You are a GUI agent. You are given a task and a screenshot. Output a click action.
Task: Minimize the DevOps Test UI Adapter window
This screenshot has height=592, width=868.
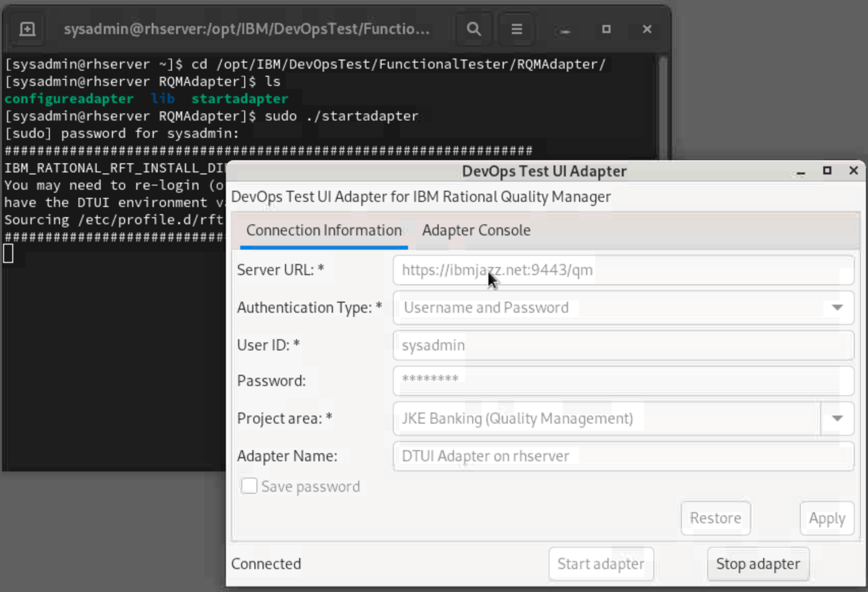click(801, 172)
